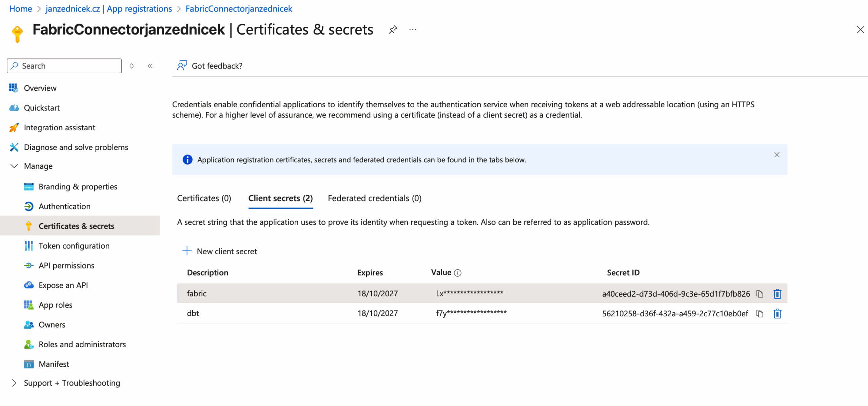Delete the dbt client secret

coord(777,314)
